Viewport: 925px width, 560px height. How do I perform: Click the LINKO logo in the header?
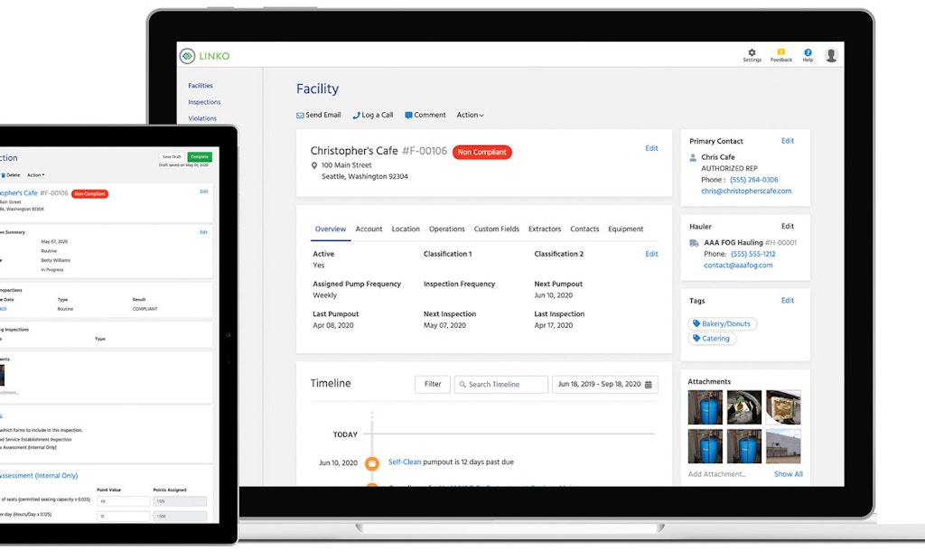pos(205,56)
